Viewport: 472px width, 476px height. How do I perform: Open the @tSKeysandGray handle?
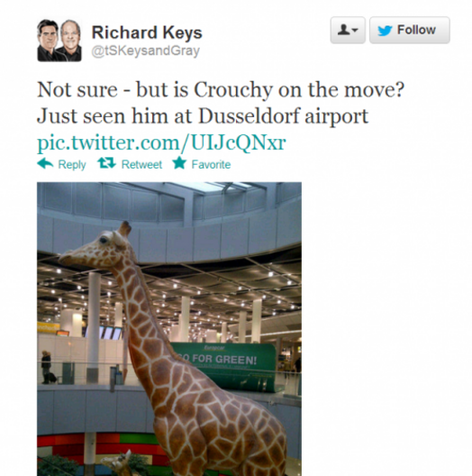146,50
